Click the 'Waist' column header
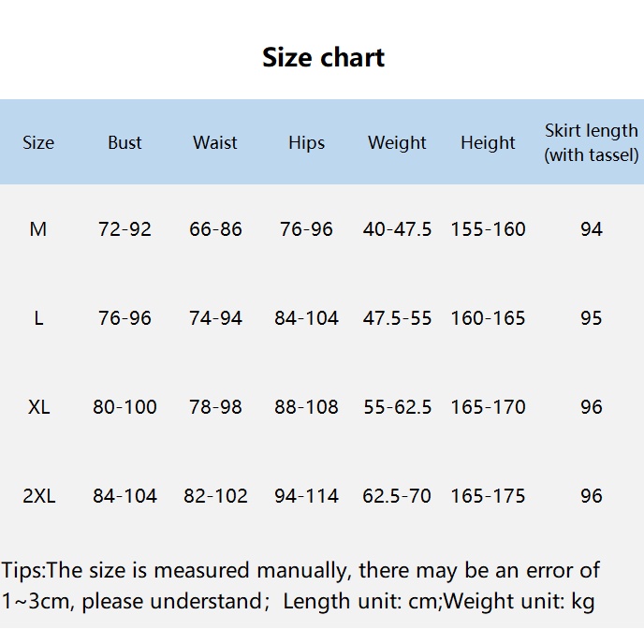Viewport: 644px width, 644px height. [x=215, y=142]
